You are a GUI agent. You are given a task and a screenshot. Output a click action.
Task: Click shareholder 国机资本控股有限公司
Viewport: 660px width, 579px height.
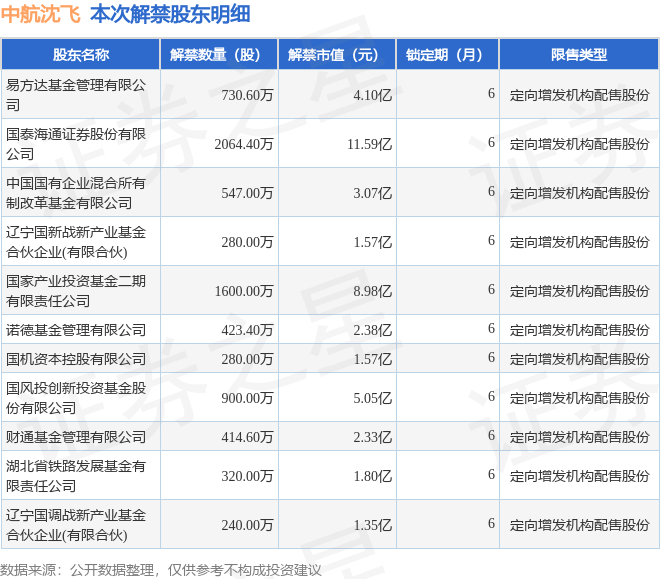[76, 359]
